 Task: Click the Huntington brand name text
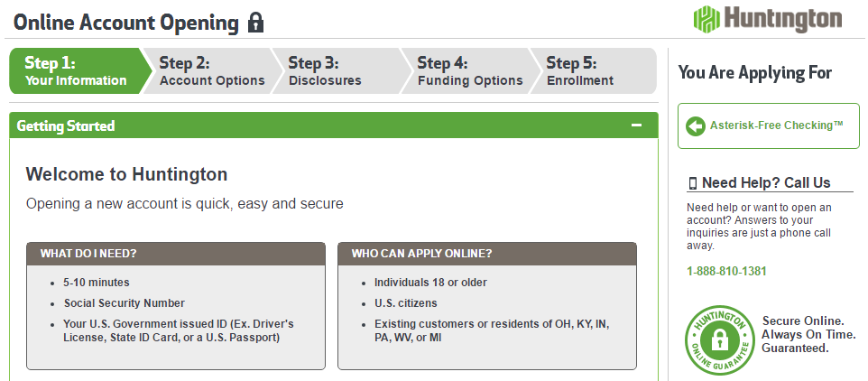tap(783, 19)
